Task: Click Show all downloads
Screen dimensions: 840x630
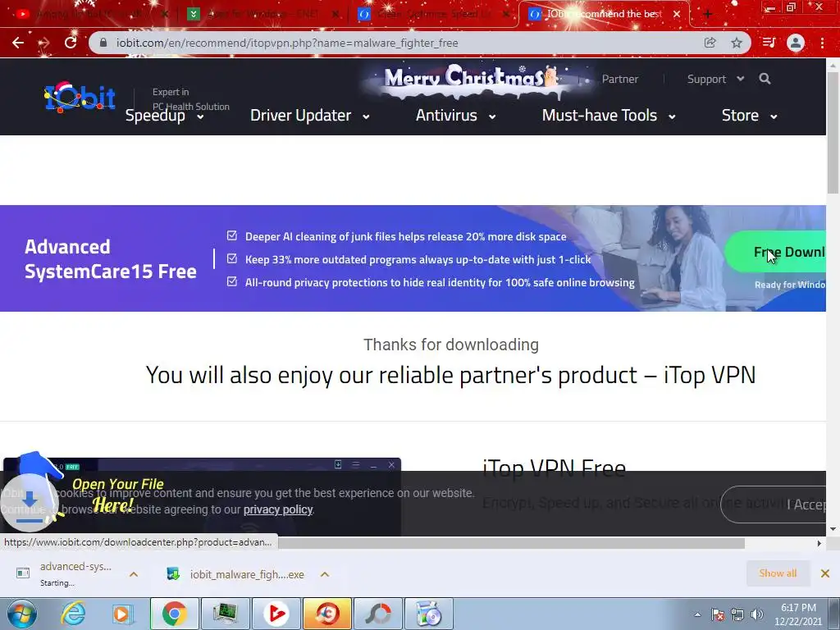Action: (778, 573)
